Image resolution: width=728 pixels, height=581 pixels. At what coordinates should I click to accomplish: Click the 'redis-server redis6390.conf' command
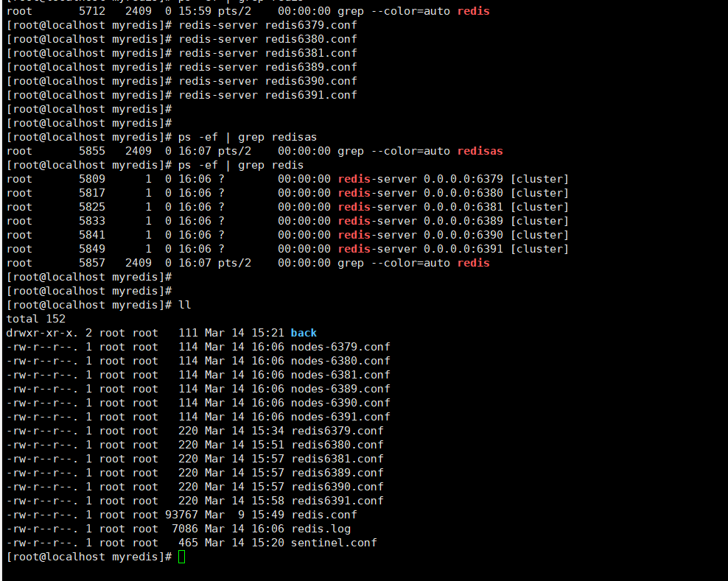click(268, 81)
